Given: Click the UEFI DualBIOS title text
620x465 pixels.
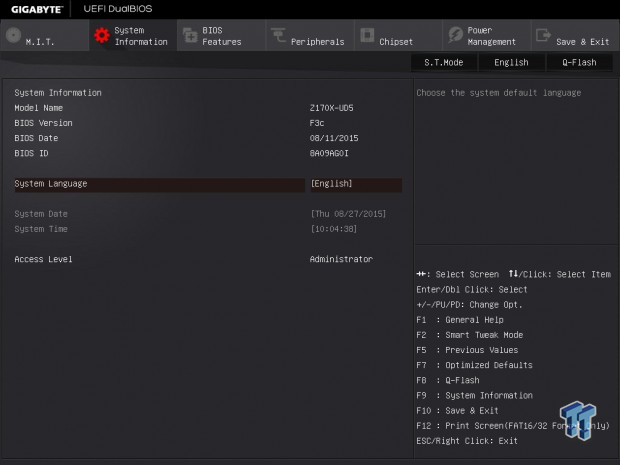Looking at the screenshot, I should [118, 9].
